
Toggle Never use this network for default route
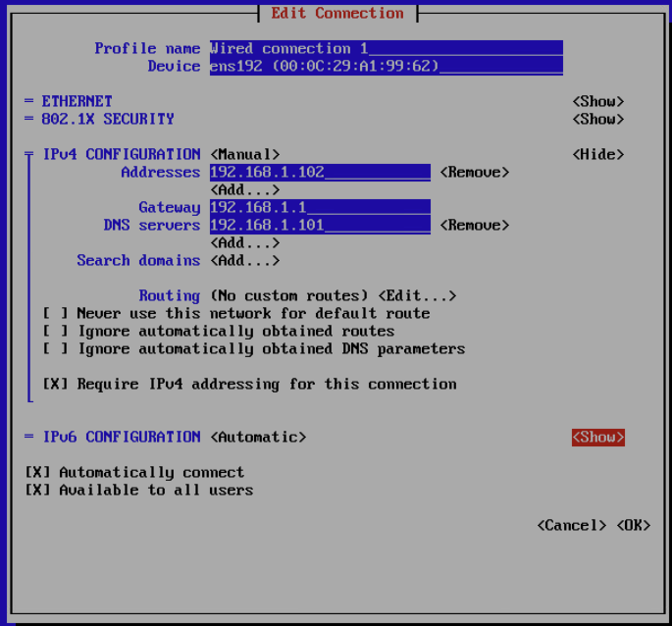(236, 313)
